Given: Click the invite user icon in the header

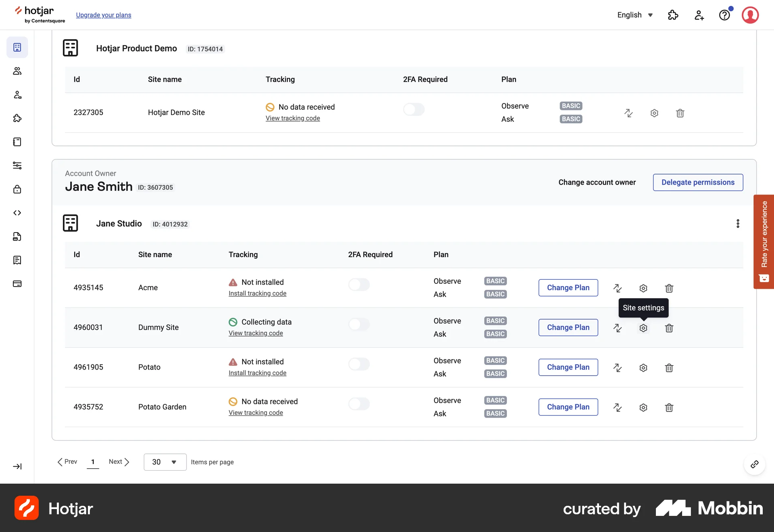Looking at the screenshot, I should [699, 15].
